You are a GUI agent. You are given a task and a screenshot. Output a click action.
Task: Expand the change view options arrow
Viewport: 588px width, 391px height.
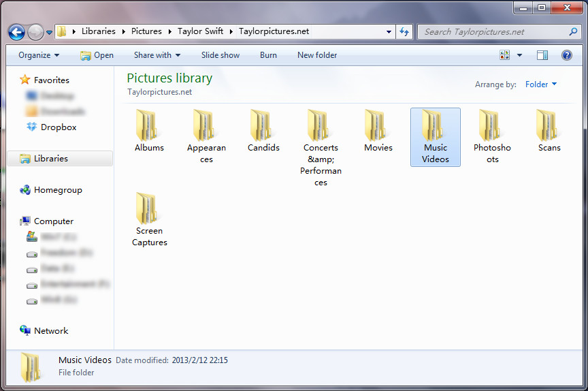pyautogui.click(x=520, y=55)
